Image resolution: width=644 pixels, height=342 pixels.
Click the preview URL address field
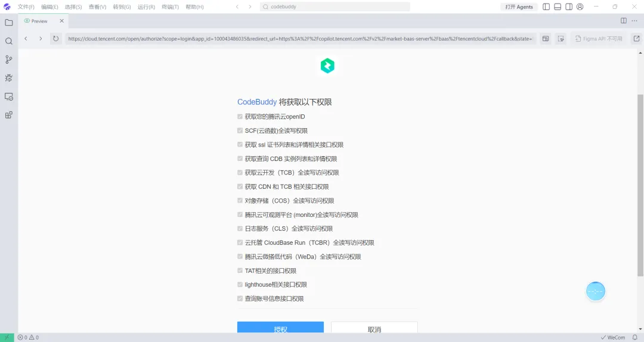click(300, 39)
